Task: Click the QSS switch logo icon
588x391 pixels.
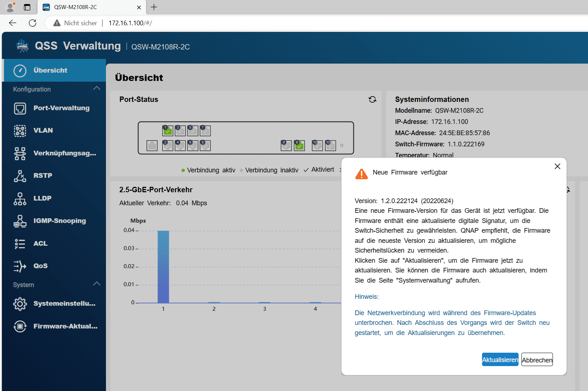Action: pos(23,46)
